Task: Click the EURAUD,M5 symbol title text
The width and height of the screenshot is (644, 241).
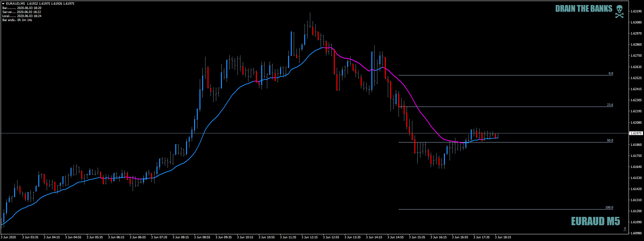Action: coord(15,4)
